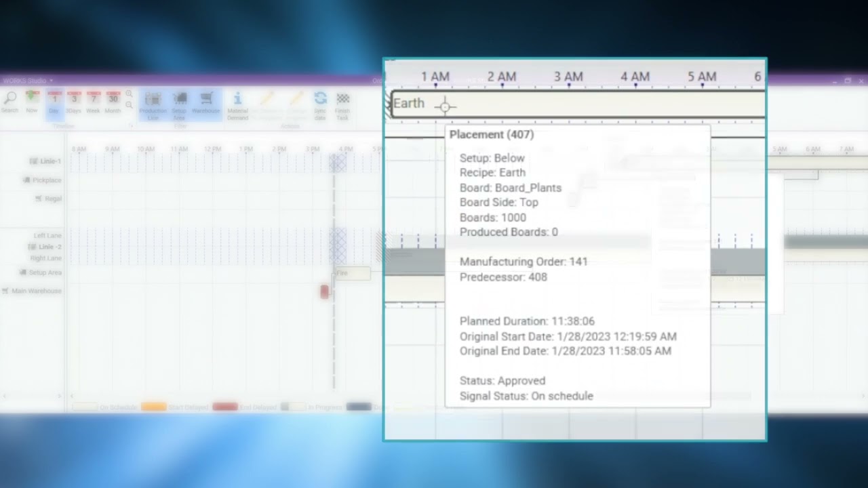The image size is (868, 488).
Task: Click the On Schedule legend swatch
Action: (x=84, y=407)
